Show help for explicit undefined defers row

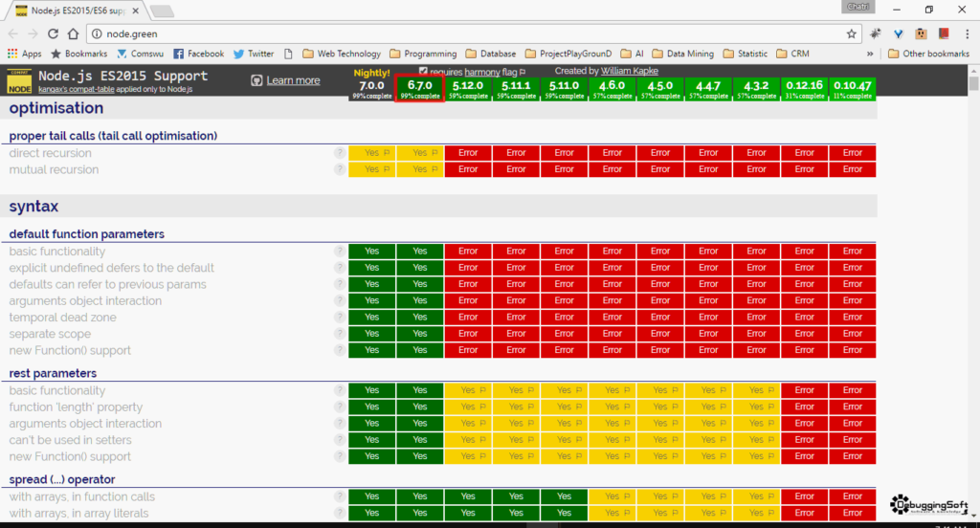[x=340, y=268]
